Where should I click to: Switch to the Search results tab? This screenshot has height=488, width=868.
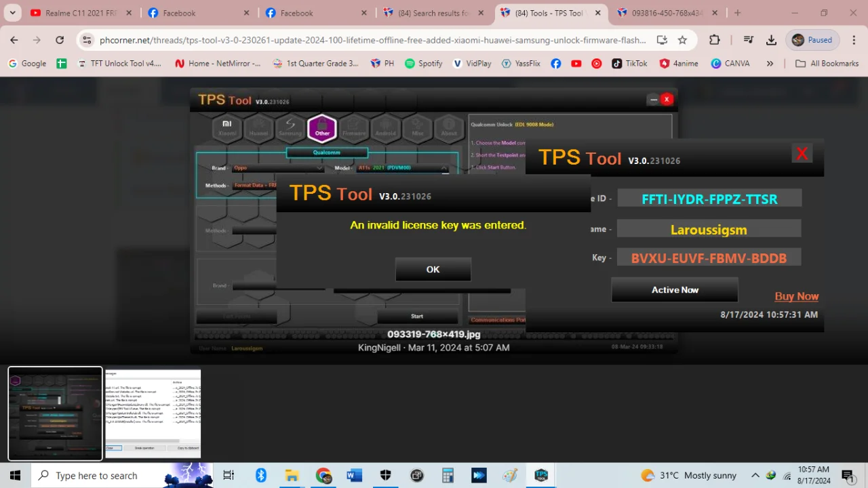click(x=434, y=13)
